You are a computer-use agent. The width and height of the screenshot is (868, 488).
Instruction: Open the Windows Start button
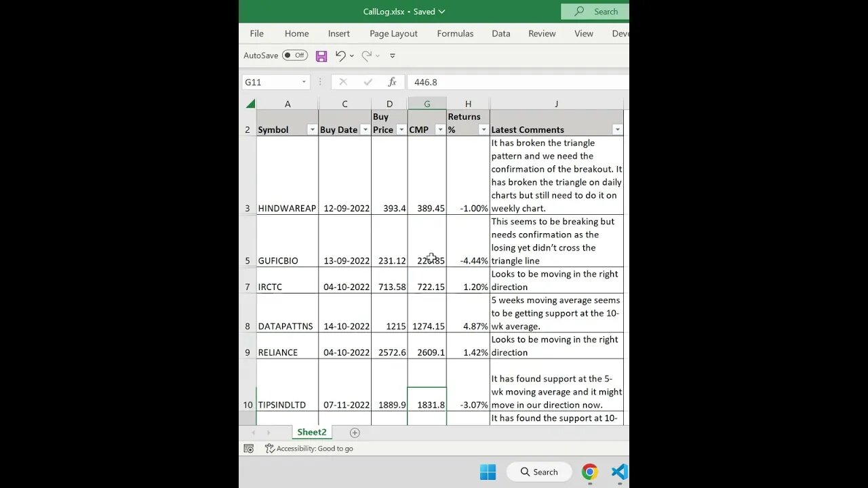(488, 472)
